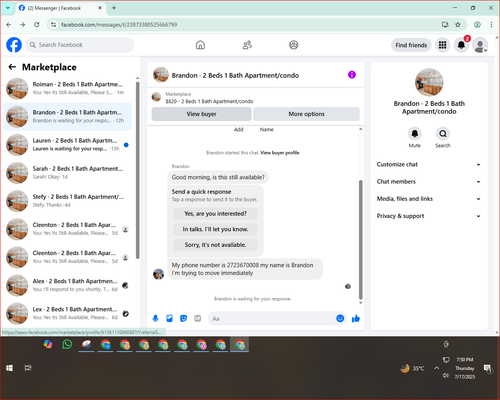Viewport: 500px width, 400px height.
Task: Open the Lex conversation
Action: (x=68, y=313)
